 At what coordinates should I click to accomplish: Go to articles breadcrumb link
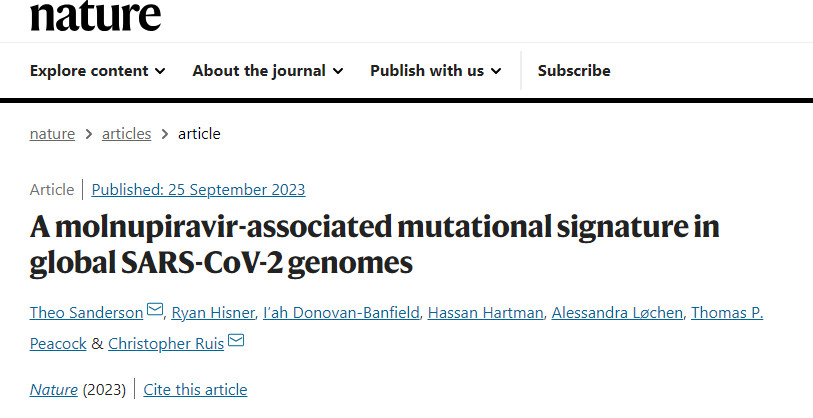126,133
